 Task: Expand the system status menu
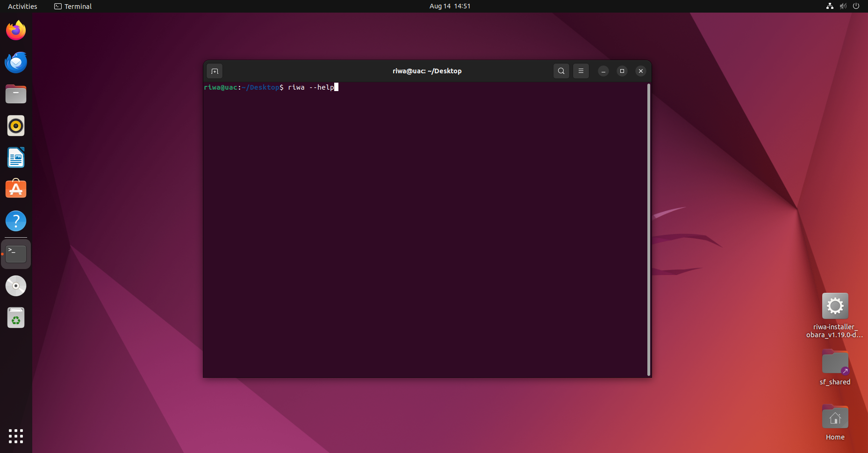(x=843, y=6)
